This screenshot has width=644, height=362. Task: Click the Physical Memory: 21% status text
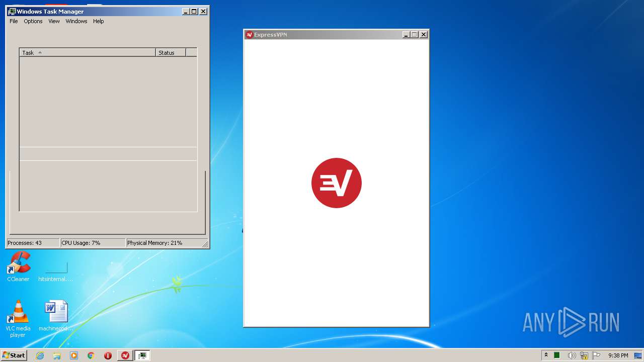coord(155,243)
